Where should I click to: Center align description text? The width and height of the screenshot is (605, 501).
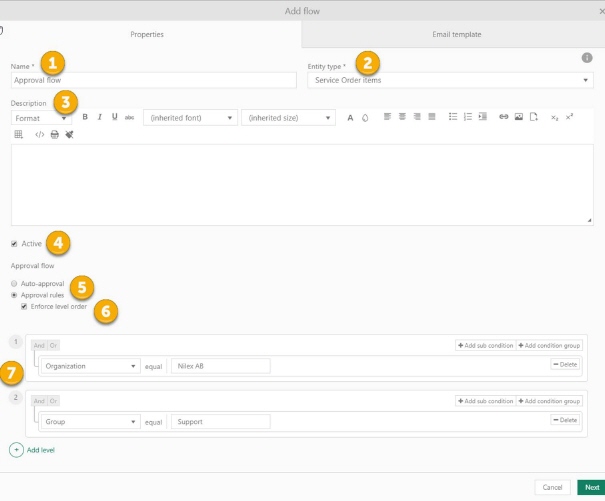pyautogui.click(x=402, y=117)
